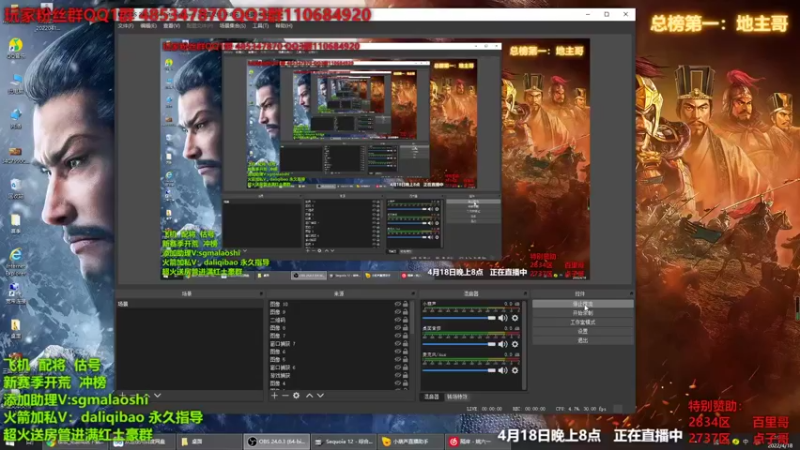Pop out the mixer dock header icon
Viewport: 800px width, 450px height.
click(x=525, y=294)
